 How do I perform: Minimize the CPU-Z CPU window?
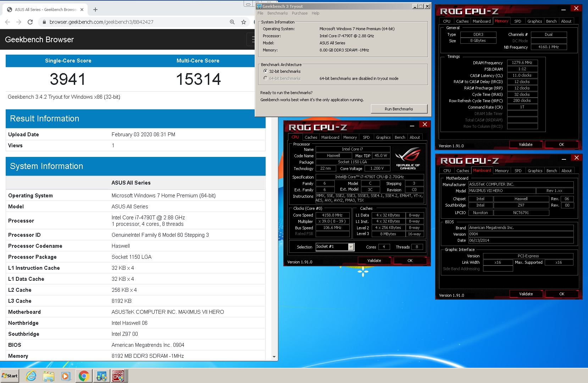pyautogui.click(x=412, y=125)
